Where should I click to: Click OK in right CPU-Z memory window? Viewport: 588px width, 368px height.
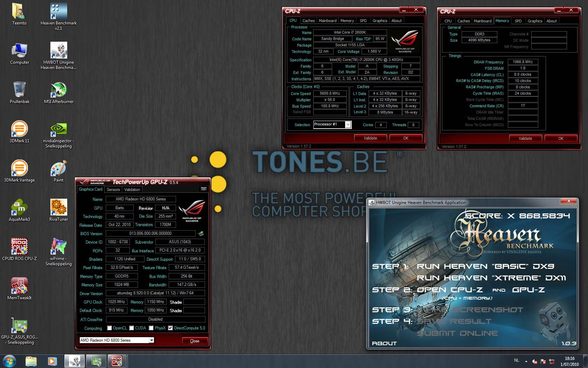[561, 138]
